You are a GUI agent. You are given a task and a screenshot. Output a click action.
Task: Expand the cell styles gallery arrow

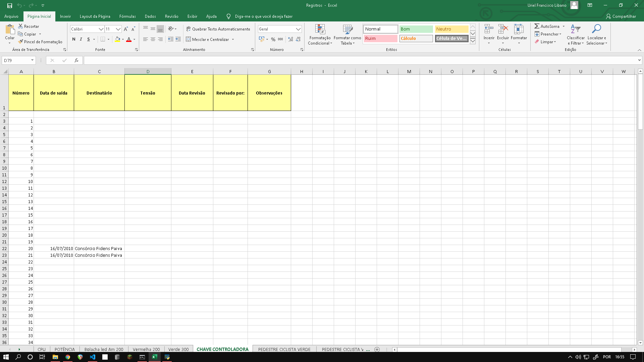point(473,41)
